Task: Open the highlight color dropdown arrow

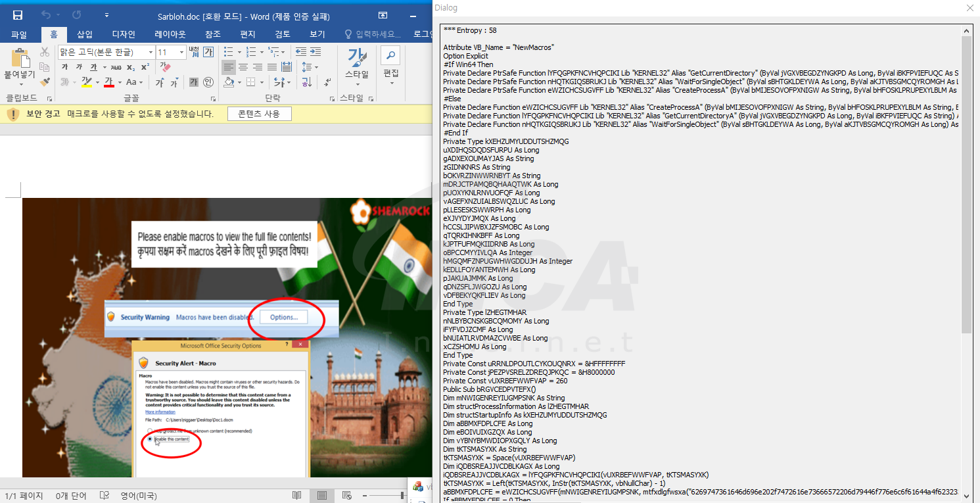Action: [x=97, y=82]
